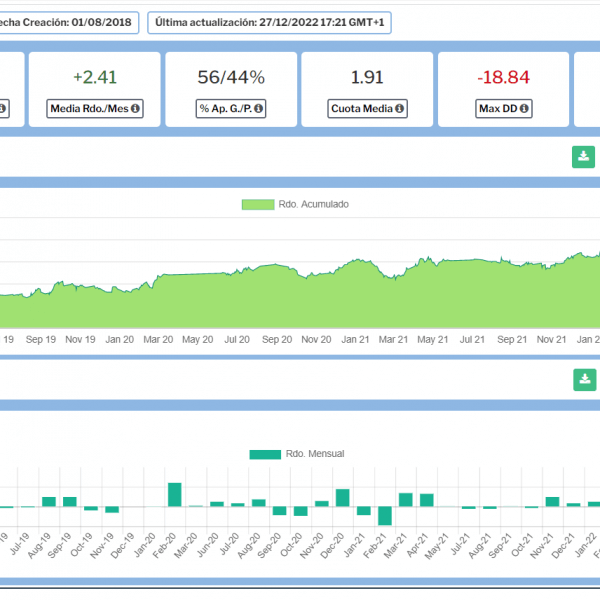Click the 1.91 average odds value

point(367,77)
